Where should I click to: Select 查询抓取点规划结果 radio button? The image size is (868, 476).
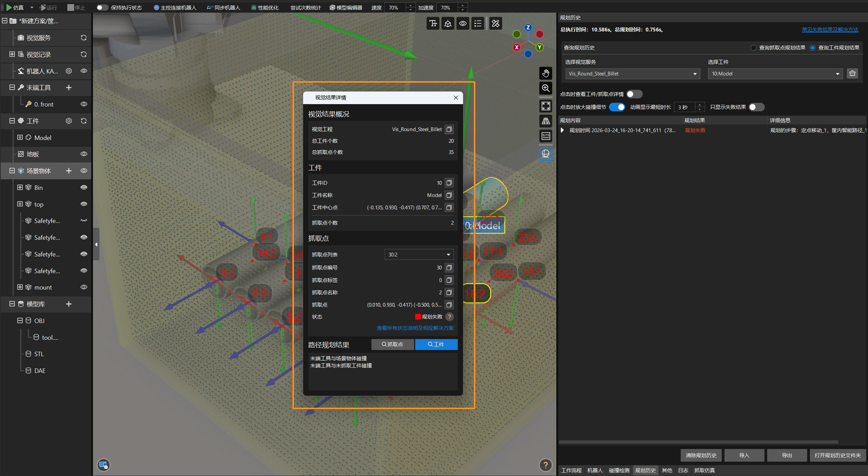(753, 48)
